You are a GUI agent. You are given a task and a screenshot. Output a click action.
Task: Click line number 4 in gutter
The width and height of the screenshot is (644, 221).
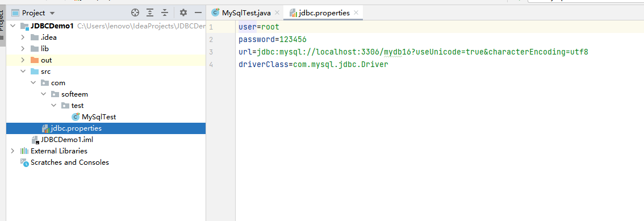(x=211, y=65)
